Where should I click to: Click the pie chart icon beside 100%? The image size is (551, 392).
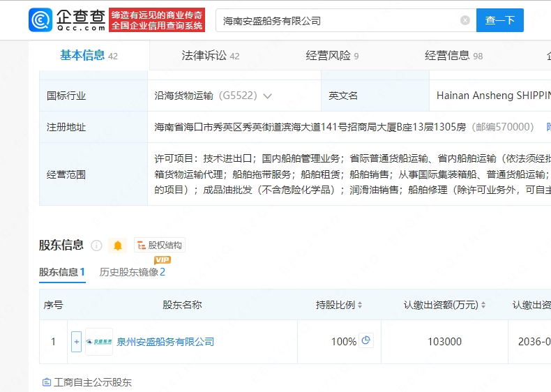click(365, 340)
